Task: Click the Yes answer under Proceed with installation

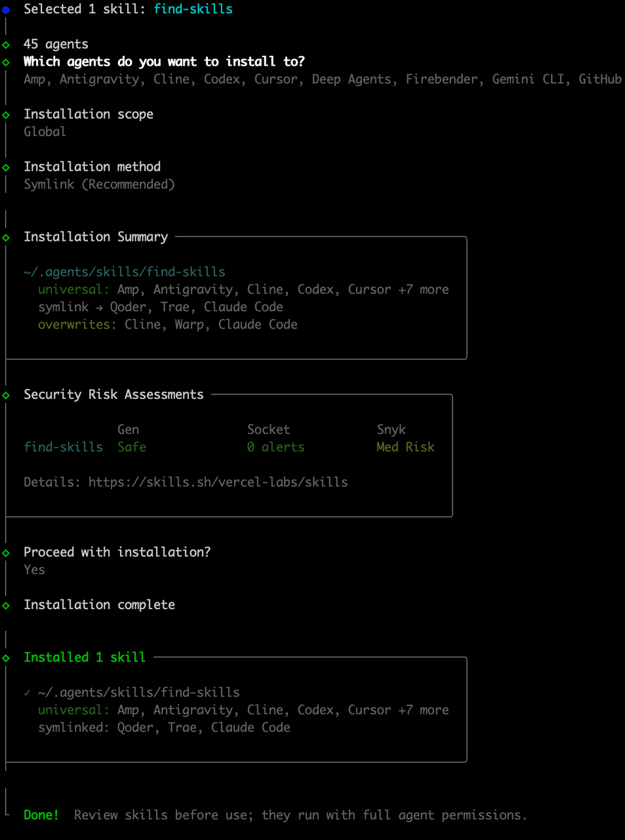Action: point(35,570)
